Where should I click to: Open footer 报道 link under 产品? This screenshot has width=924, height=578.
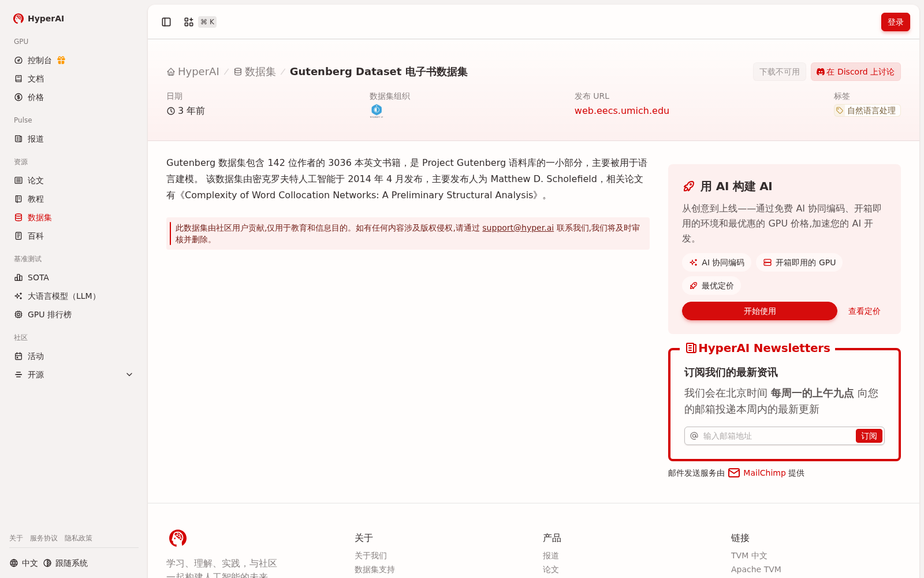point(551,555)
